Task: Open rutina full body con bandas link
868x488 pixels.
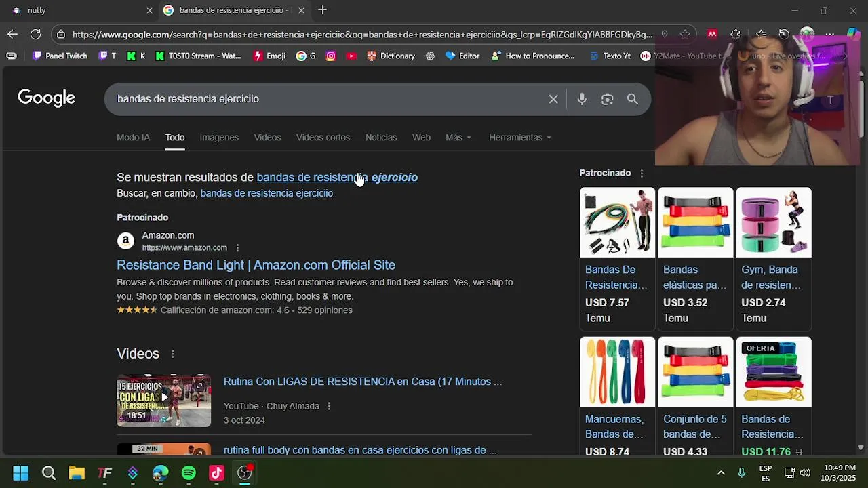Action: click(360, 450)
